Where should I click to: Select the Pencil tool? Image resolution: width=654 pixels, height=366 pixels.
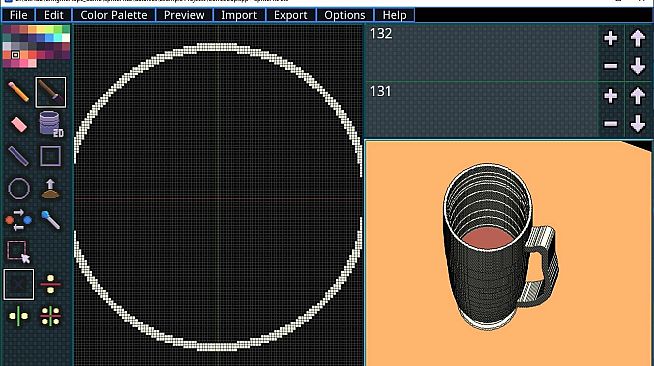[18, 92]
